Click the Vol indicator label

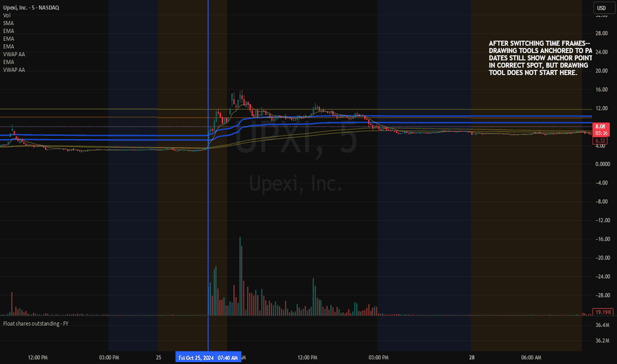point(7,15)
